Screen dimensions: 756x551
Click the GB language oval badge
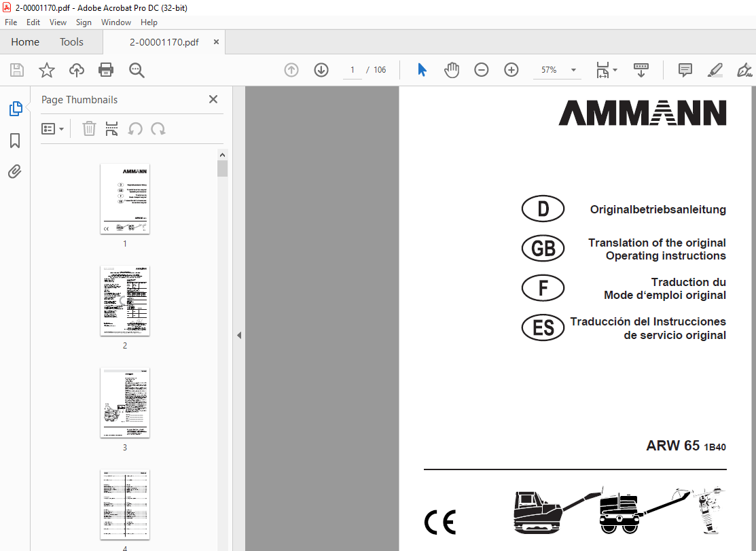click(543, 248)
